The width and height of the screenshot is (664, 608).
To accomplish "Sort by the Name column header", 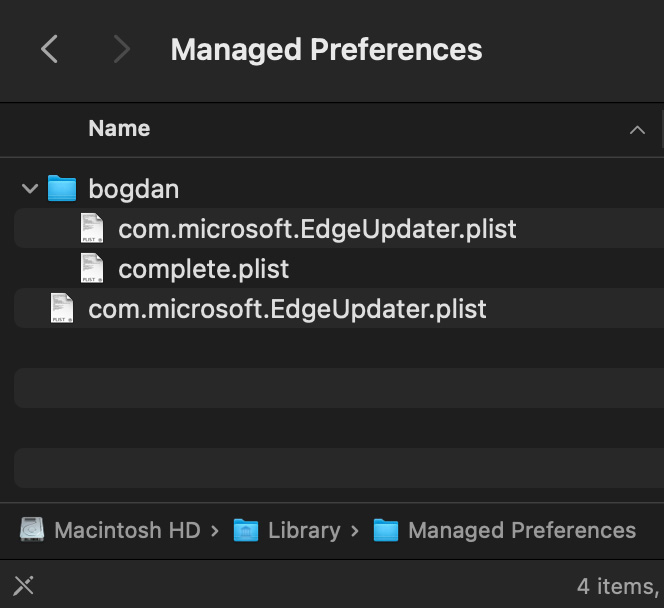I will pos(119,128).
